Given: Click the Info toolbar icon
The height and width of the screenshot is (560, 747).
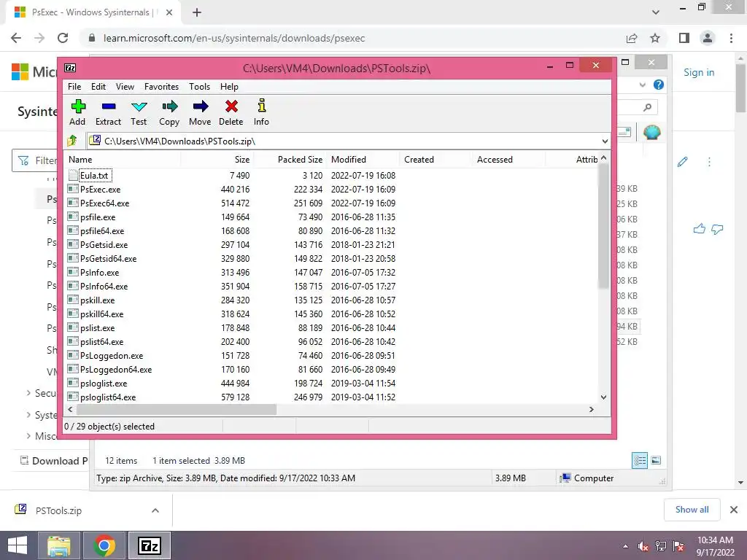Looking at the screenshot, I should [x=262, y=106].
